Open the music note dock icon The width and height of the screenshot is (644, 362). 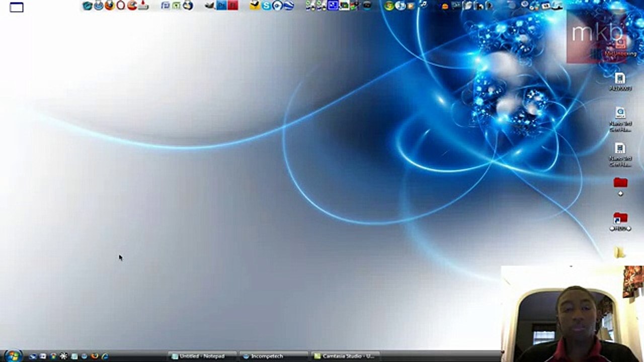pyautogui.click(x=423, y=5)
